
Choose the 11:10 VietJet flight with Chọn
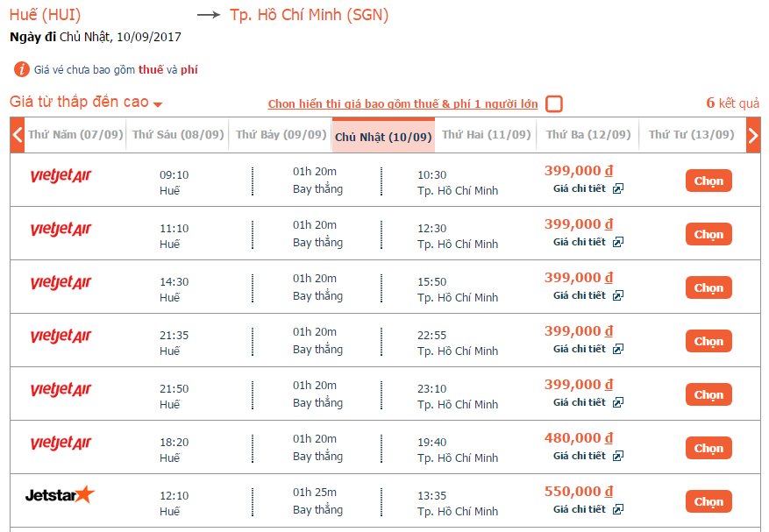(708, 234)
